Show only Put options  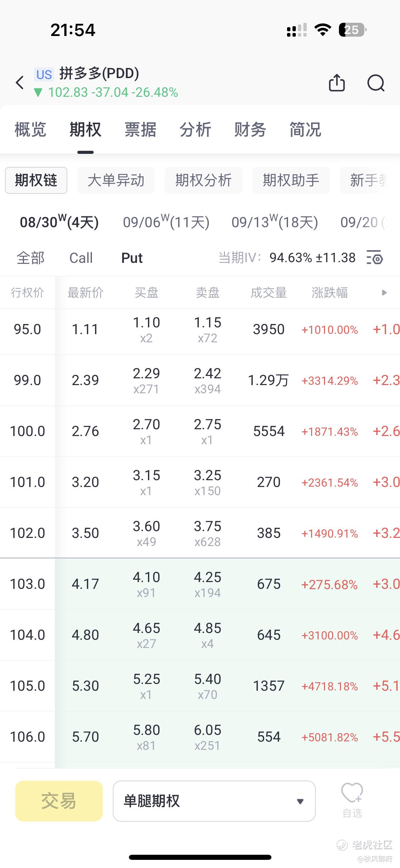tap(132, 258)
